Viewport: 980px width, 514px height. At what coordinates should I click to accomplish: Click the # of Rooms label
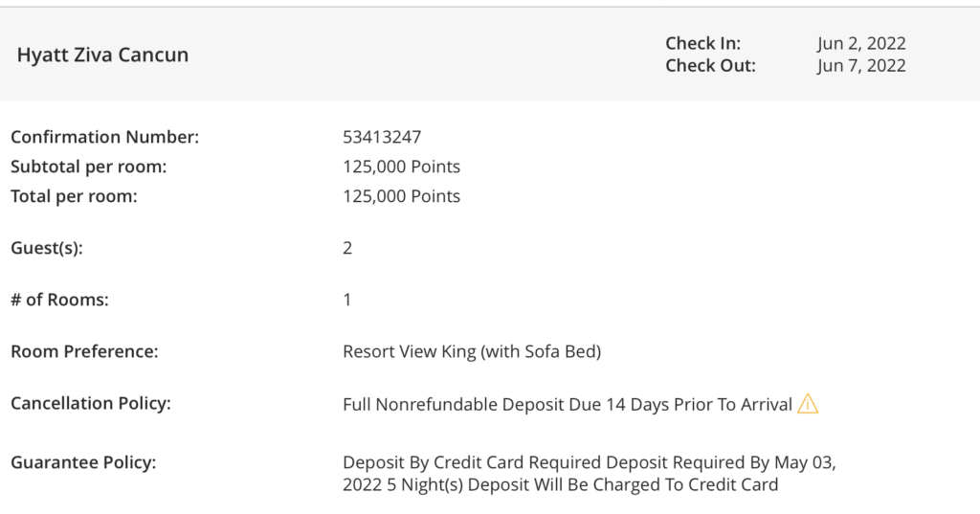click(59, 300)
